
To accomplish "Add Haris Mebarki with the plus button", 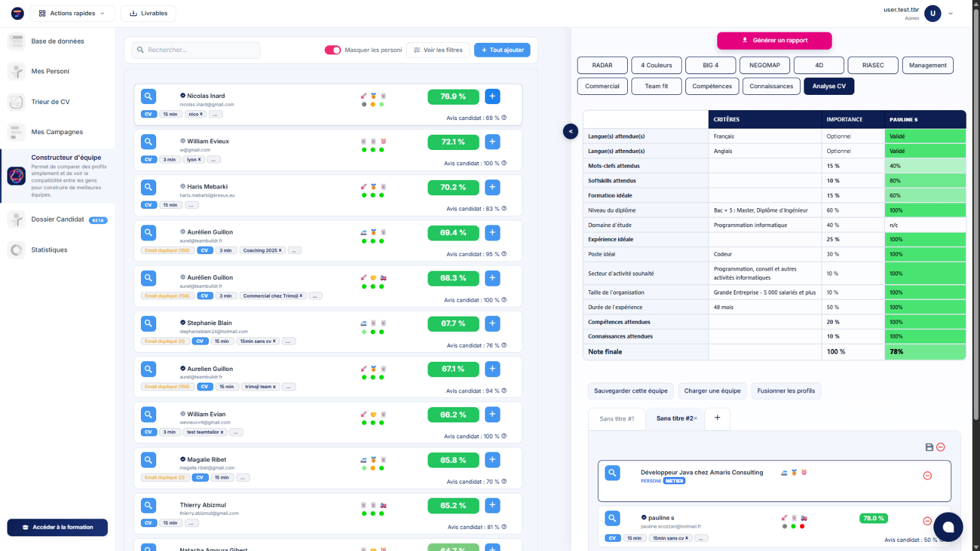I will 492,187.
